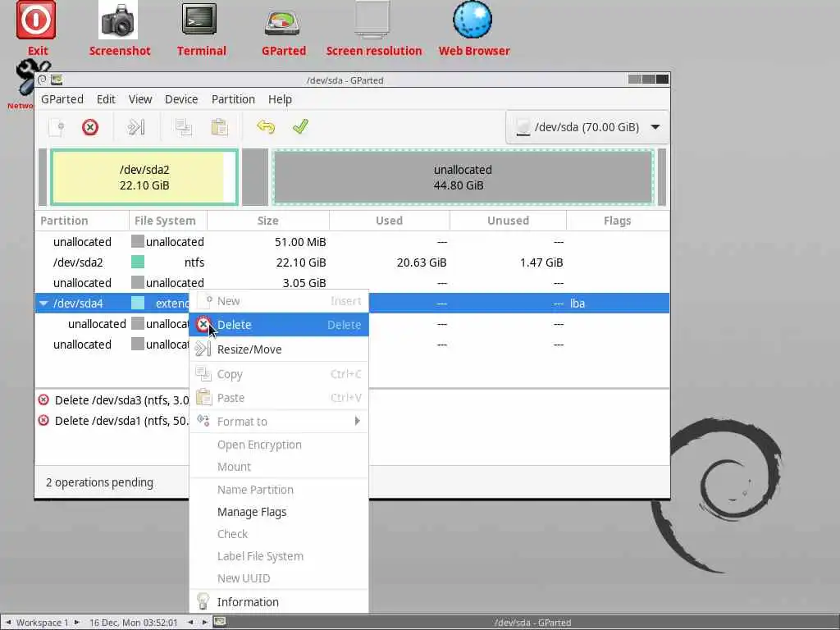Screen dimensions: 840x630
Task: Click the Flags column header
Action: 617,221
